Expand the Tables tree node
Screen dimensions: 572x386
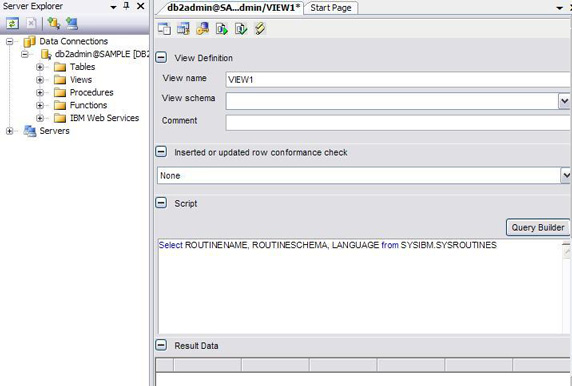pyautogui.click(x=40, y=67)
